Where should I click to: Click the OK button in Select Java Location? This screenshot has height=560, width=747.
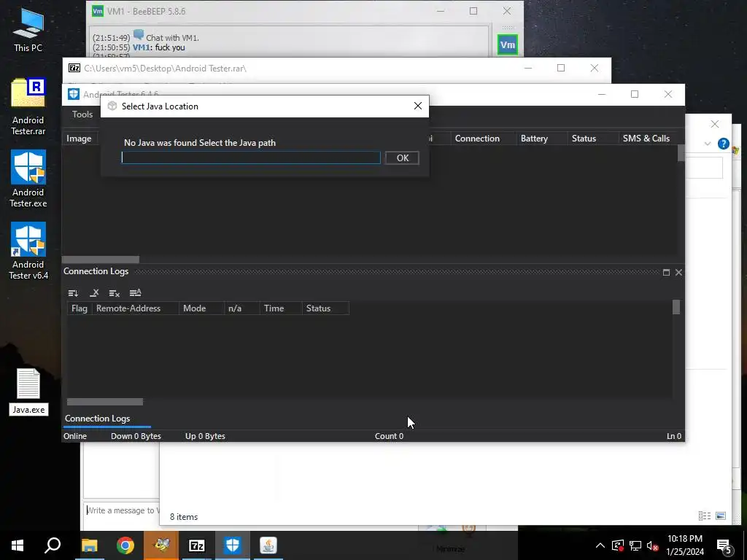pyautogui.click(x=402, y=158)
